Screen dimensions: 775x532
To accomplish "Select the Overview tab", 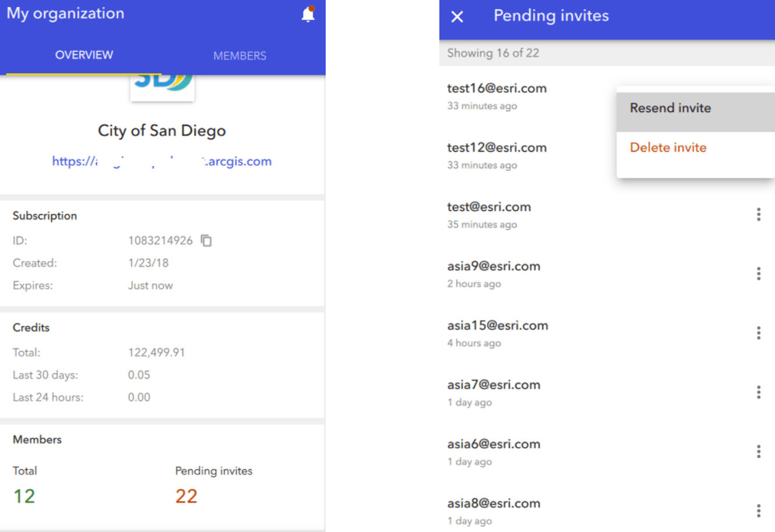I will point(84,55).
